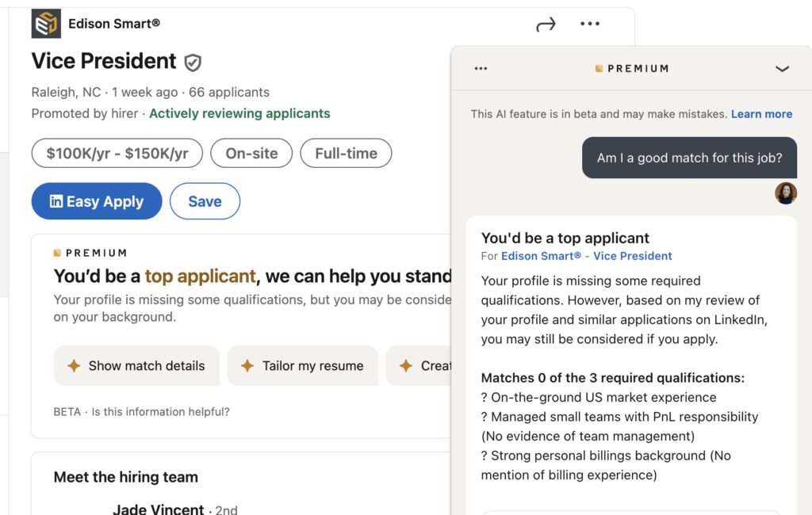
Task: Open Jade Vincent's hiring team profile
Action: click(159, 509)
